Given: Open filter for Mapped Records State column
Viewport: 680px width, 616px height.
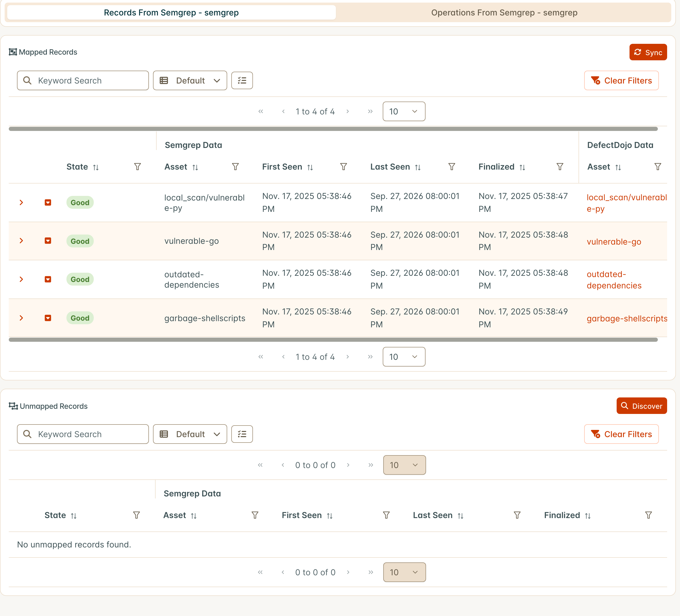Looking at the screenshot, I should coord(137,167).
